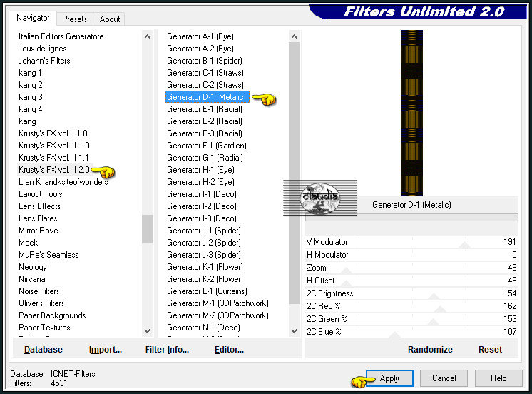Select Generator D-1 (Metalic) filter
This screenshot has width=532, height=394.
[206, 97]
